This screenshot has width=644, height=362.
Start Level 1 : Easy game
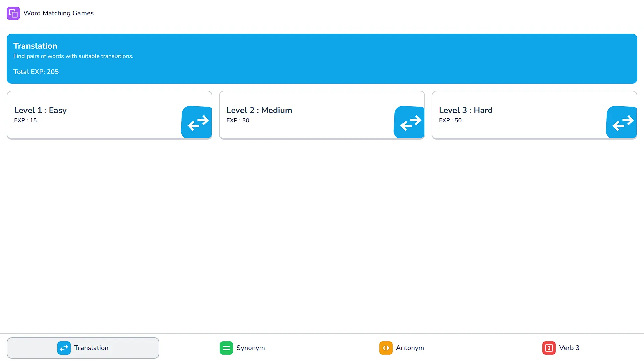click(x=40, y=110)
